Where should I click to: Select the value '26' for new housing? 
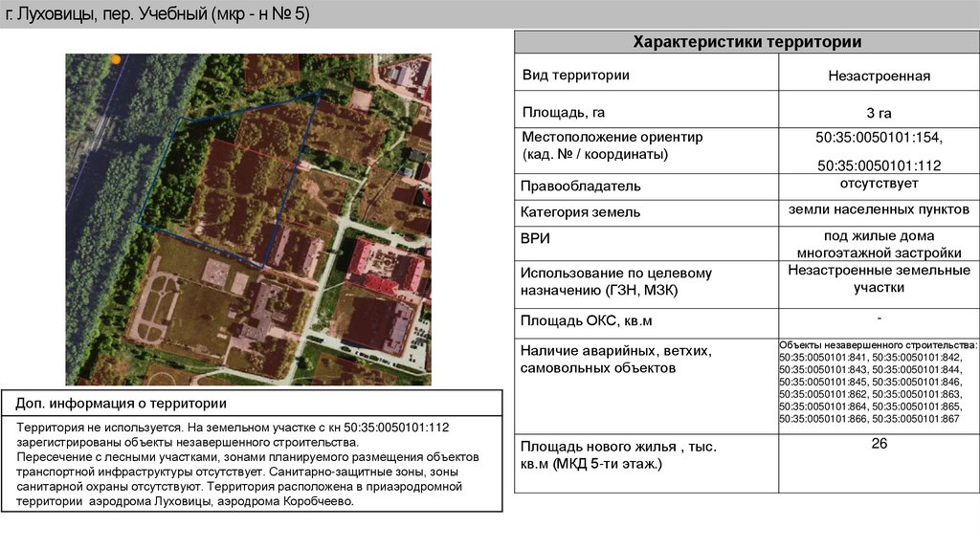point(879,444)
